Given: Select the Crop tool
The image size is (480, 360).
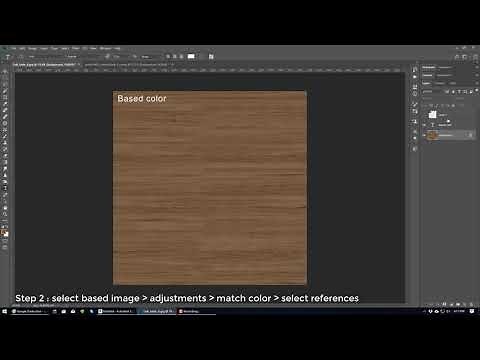Looking at the screenshot, I should tap(5, 97).
